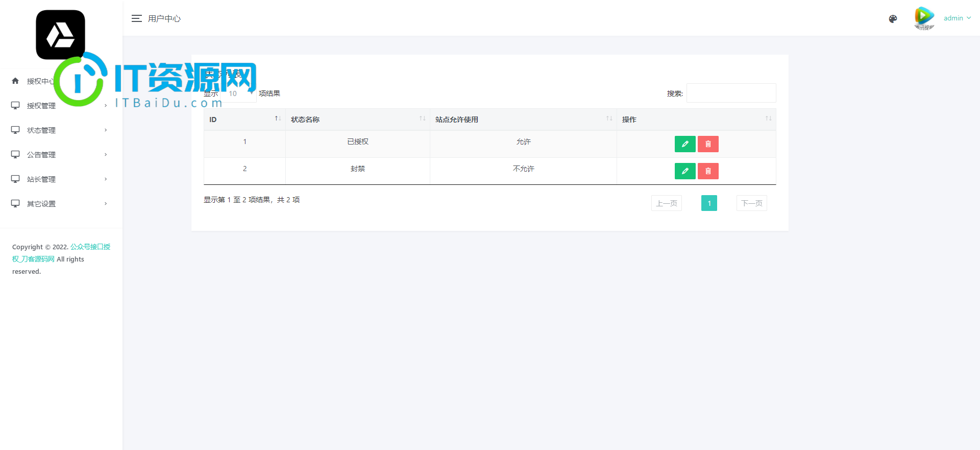
Task: Click the 显示第 1 至 2 项结果 summary text
Action: coord(252,200)
